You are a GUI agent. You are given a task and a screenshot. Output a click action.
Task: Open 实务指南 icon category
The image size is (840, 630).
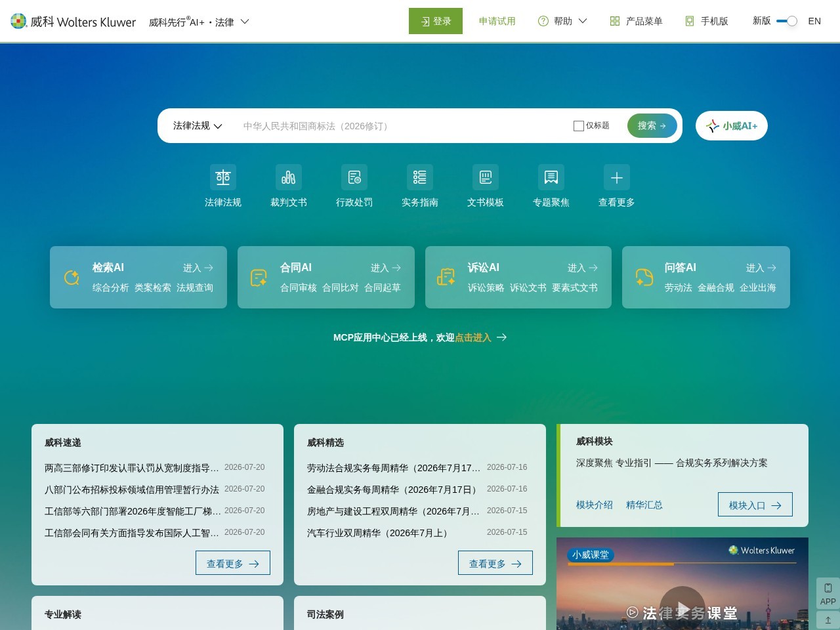click(420, 177)
